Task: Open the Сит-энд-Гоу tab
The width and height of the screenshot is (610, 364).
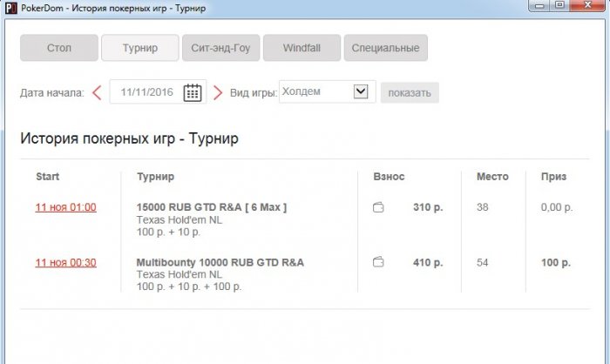Action: pos(220,48)
